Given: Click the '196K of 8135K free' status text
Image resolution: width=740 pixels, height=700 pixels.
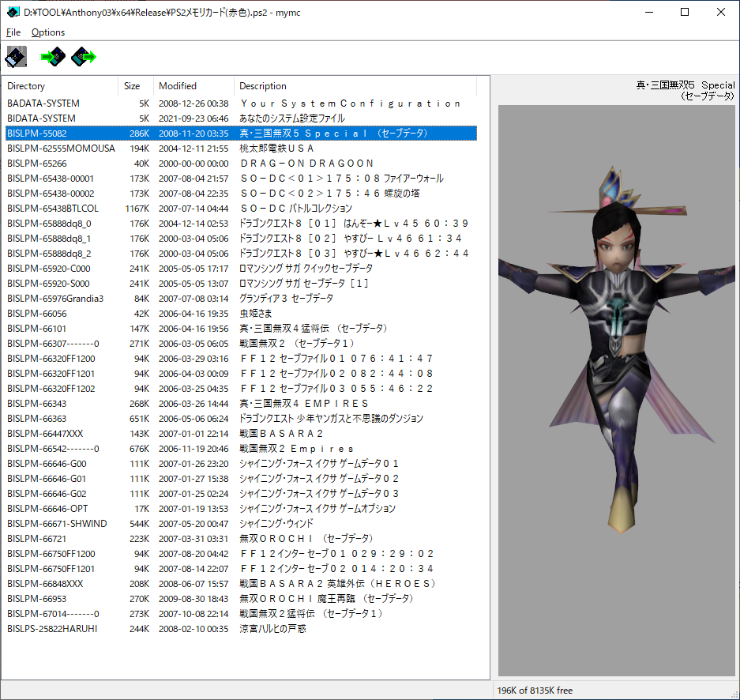Looking at the screenshot, I should [535, 690].
